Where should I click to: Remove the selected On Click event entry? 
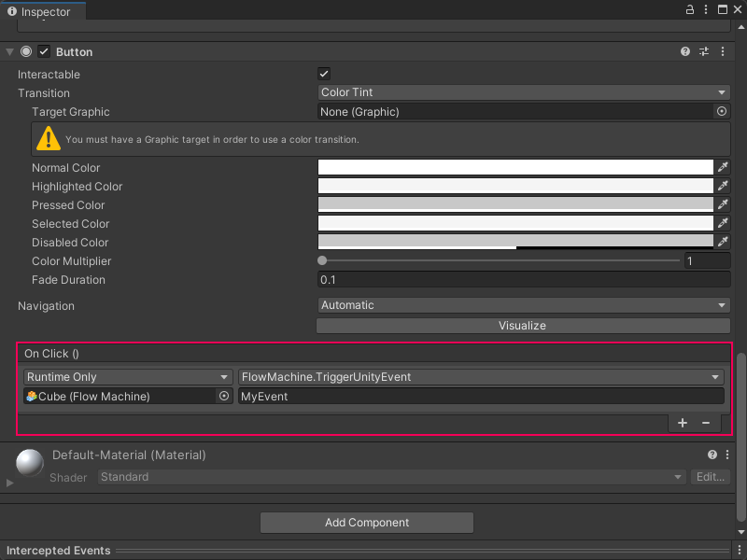pyautogui.click(x=706, y=423)
